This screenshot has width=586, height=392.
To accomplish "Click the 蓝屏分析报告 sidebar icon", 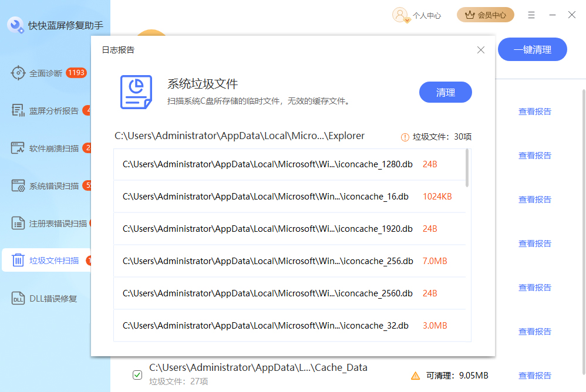I will 18,109.
